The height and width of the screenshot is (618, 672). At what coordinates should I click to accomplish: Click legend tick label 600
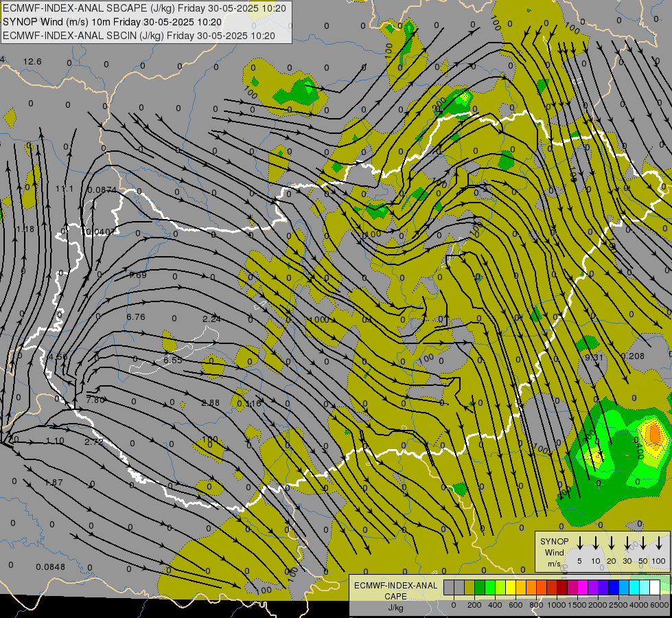[x=515, y=605]
